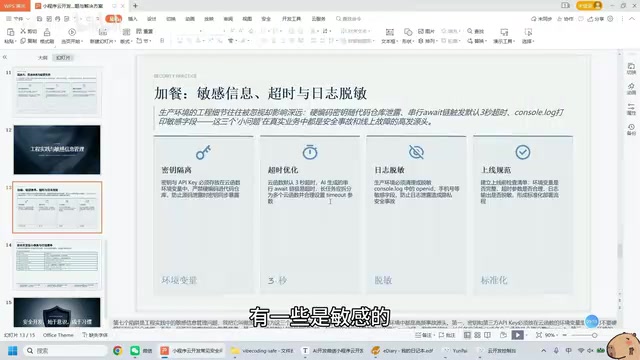Insert a Picture (图片)

tap(426, 31)
